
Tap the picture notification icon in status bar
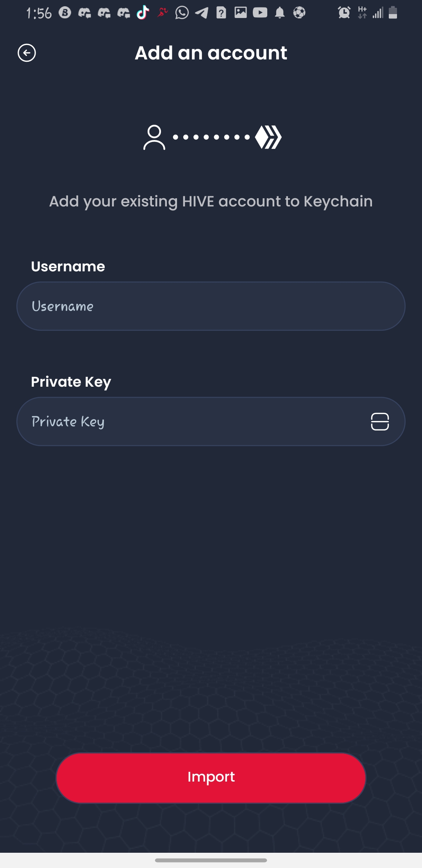(x=241, y=13)
